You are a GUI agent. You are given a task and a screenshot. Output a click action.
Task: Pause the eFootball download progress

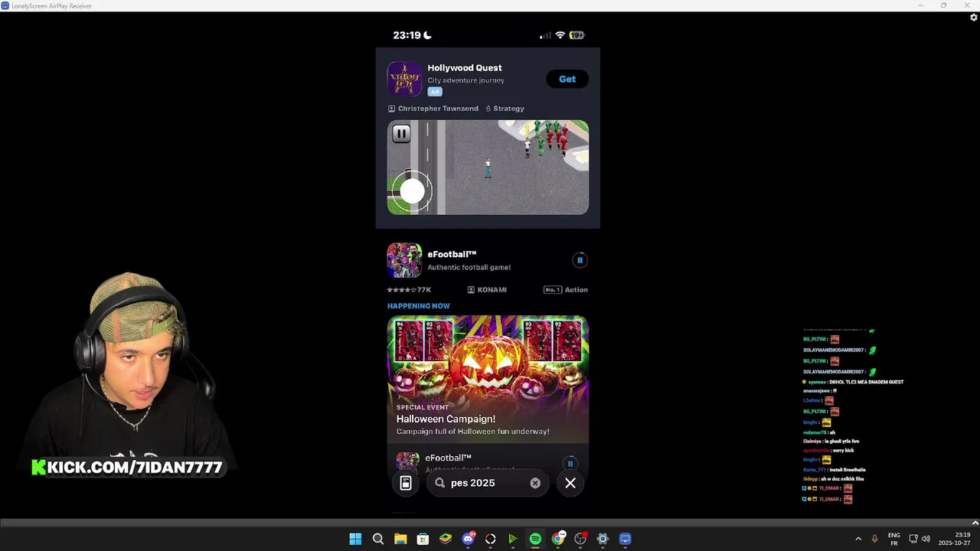pyautogui.click(x=580, y=260)
